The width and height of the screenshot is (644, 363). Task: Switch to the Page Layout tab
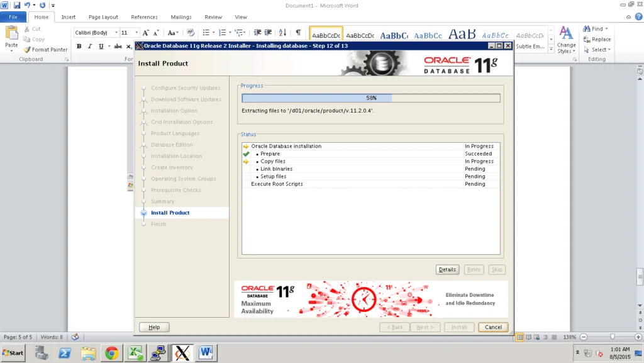pyautogui.click(x=103, y=17)
